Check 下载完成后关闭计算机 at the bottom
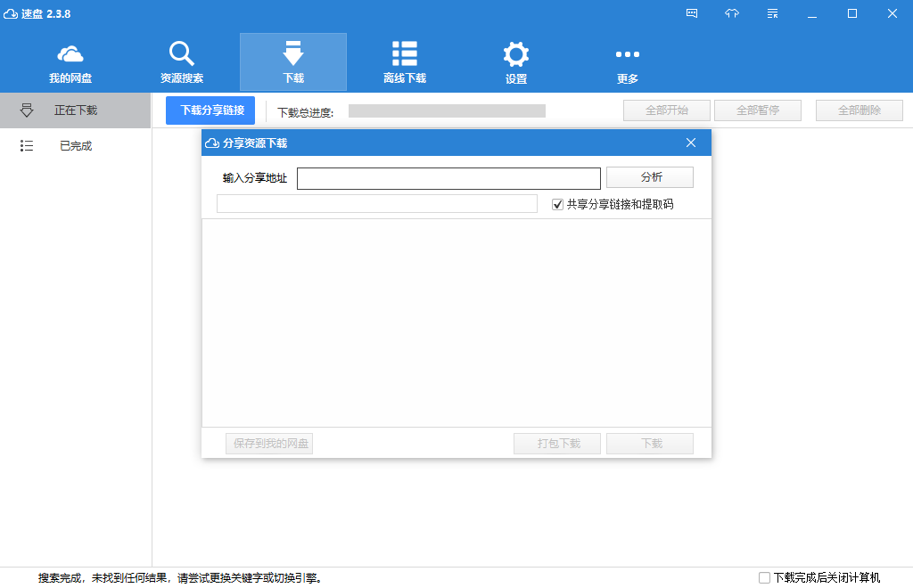The height and width of the screenshot is (588, 913). tap(764, 577)
